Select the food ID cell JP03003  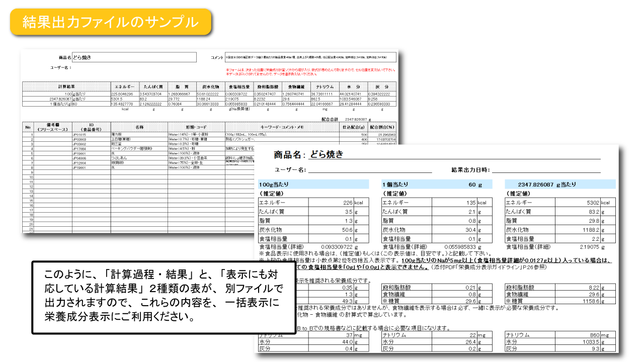pyautogui.click(x=91, y=139)
